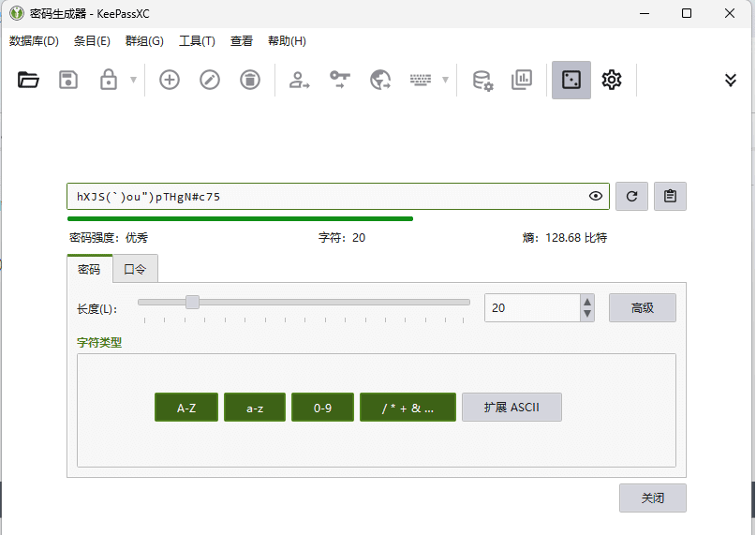756x535 pixels.
Task: Add new entry plus icon
Action: [x=170, y=80]
